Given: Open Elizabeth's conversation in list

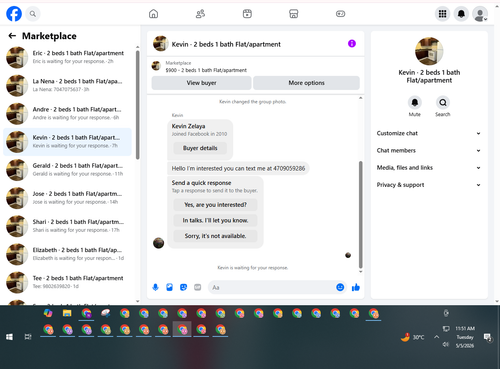Looking at the screenshot, I should [67, 254].
